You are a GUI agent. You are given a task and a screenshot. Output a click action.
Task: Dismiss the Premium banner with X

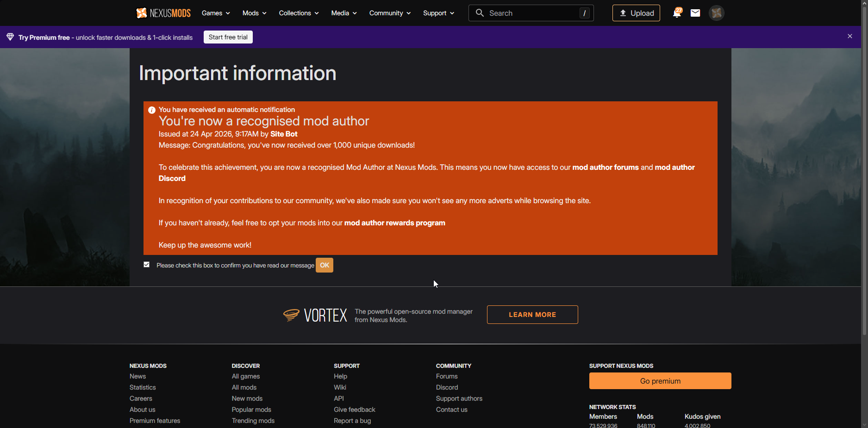(x=850, y=36)
